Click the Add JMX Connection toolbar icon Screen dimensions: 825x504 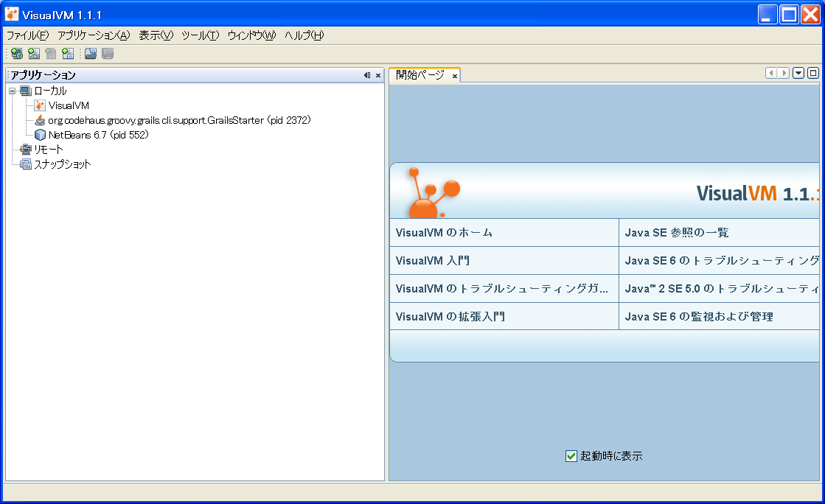34,53
